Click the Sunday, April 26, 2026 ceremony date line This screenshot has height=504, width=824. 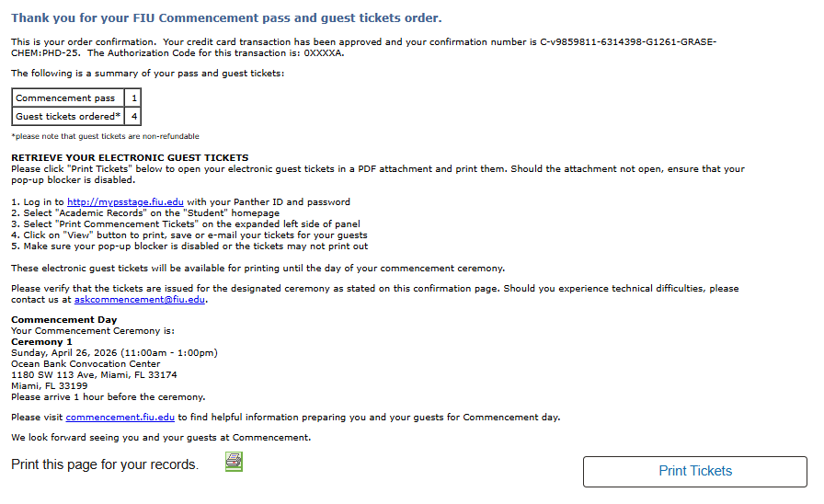click(x=114, y=353)
